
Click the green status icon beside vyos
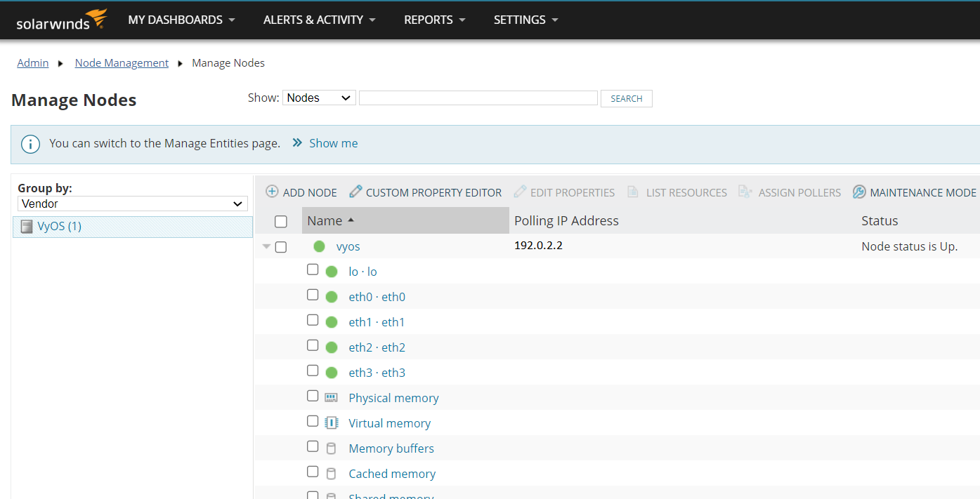pyautogui.click(x=319, y=246)
